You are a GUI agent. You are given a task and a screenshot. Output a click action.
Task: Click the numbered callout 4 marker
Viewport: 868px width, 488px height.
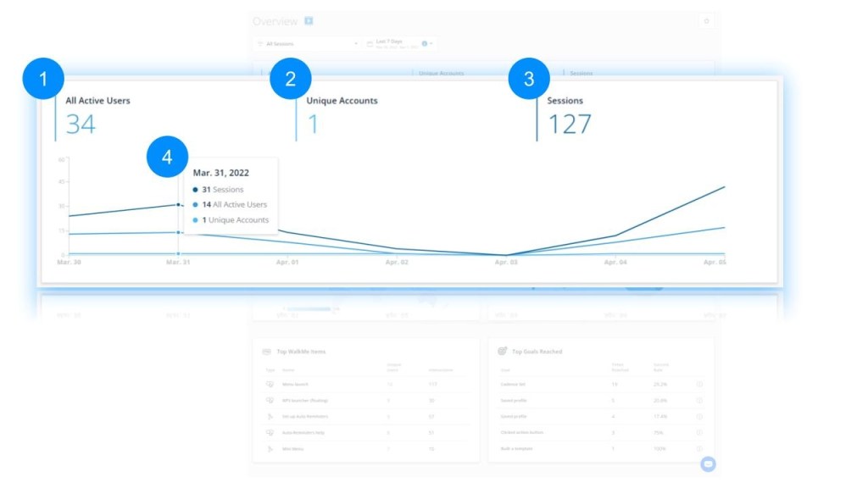coord(167,158)
